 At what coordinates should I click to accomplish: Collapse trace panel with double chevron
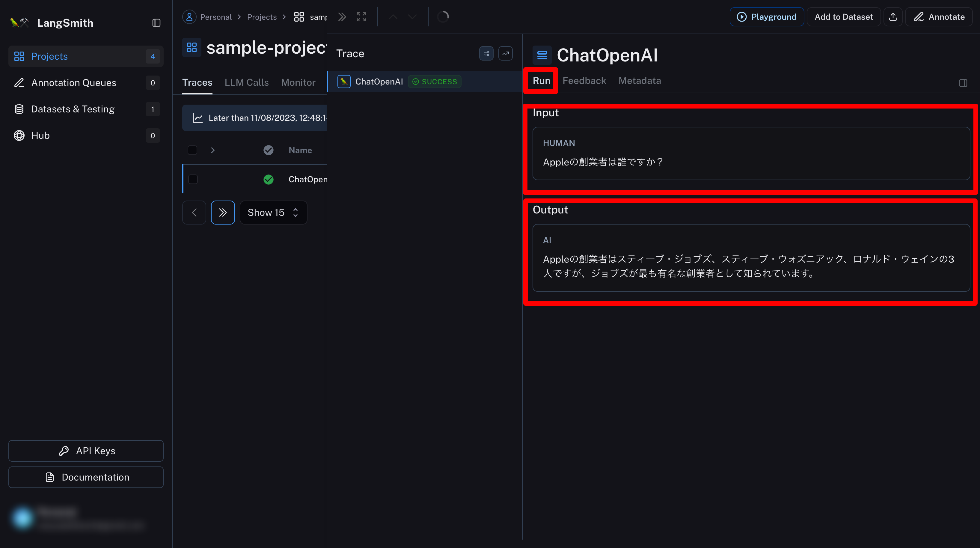coord(342,17)
